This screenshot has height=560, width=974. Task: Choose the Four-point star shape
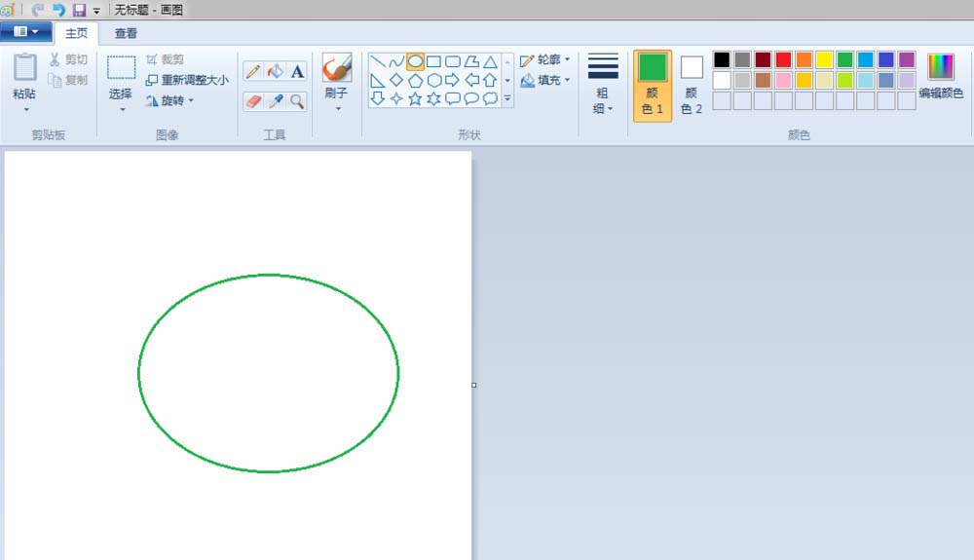396,98
